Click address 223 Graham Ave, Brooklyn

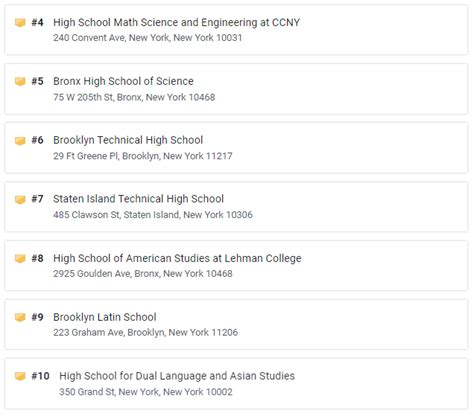click(145, 332)
